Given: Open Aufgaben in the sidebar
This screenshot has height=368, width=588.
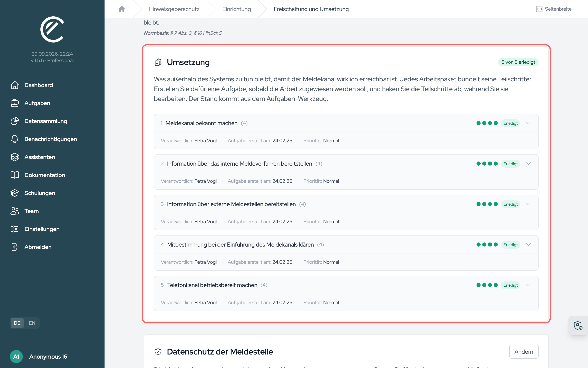Looking at the screenshot, I should point(37,103).
